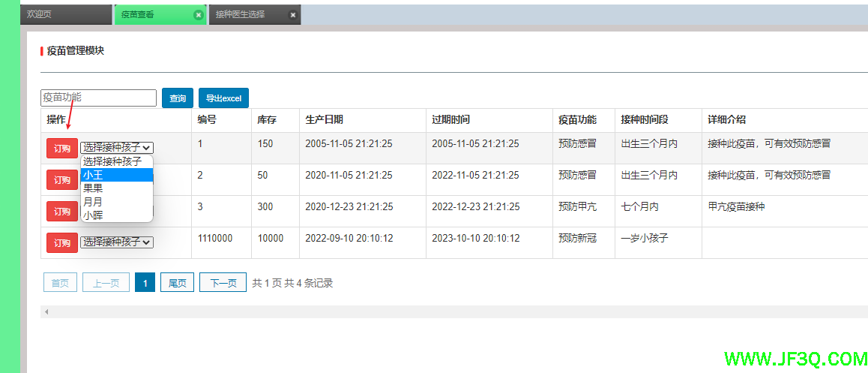Viewport: 868px width, 373px height.
Task: Click 订购 button for vaccine 1110000
Action: click(61, 242)
